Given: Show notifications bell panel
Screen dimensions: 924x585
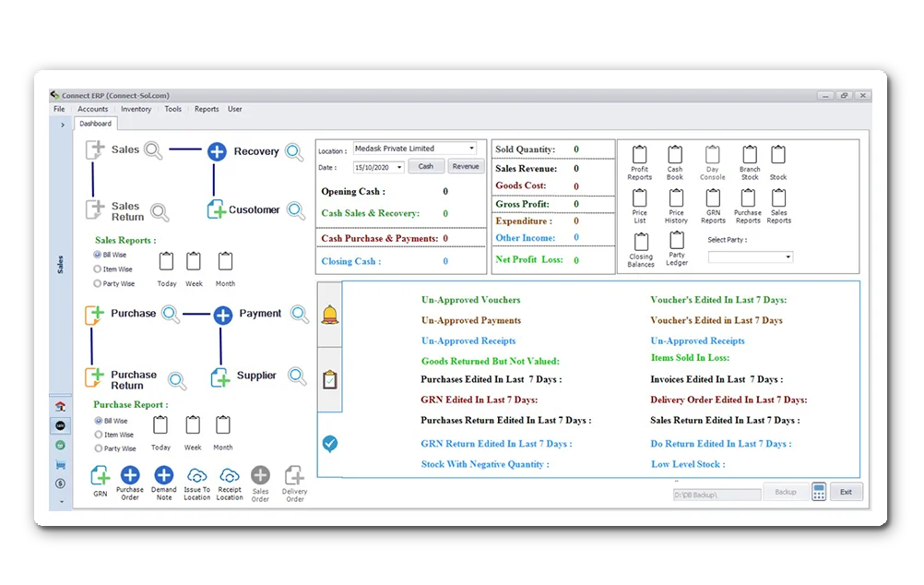Looking at the screenshot, I should (330, 315).
